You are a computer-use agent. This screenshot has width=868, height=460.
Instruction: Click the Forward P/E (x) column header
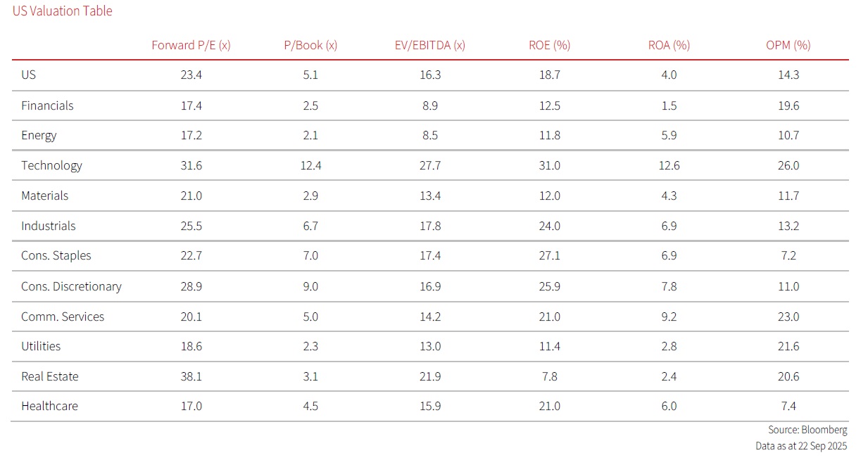click(x=191, y=45)
